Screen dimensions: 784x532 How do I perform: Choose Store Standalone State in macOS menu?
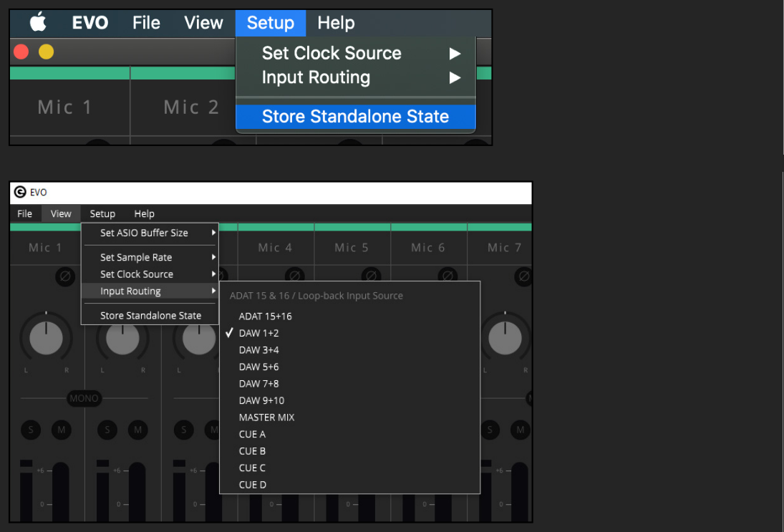click(356, 117)
